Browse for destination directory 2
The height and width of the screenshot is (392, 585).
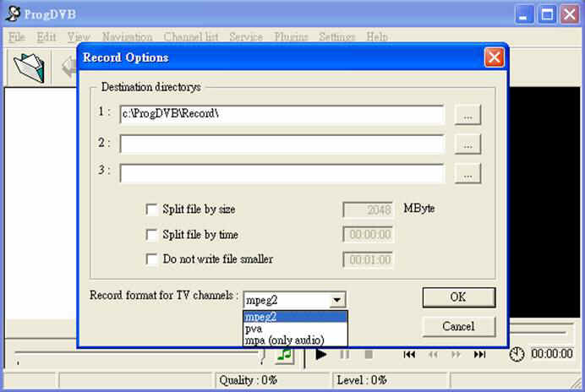click(x=467, y=144)
